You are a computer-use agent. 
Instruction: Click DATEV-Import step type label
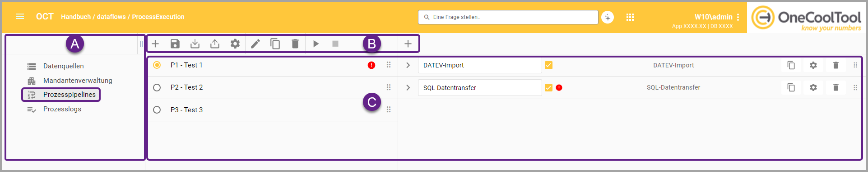[x=673, y=65]
